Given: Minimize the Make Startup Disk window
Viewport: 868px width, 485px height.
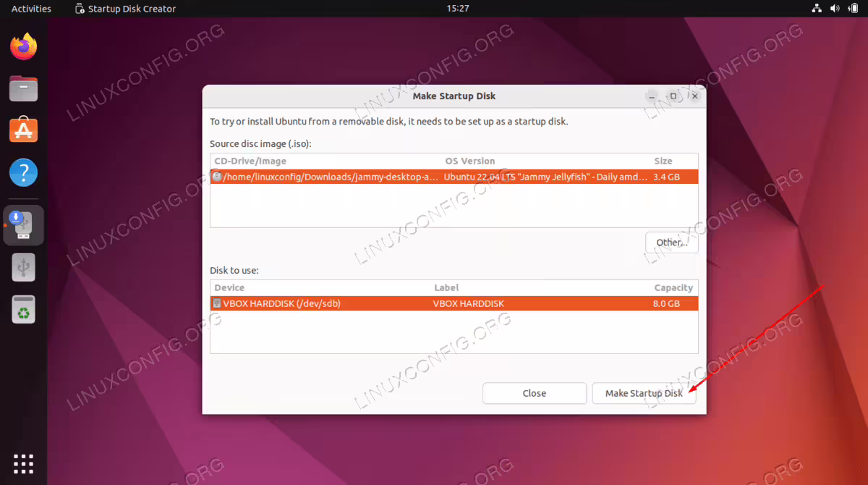Looking at the screenshot, I should [x=652, y=96].
